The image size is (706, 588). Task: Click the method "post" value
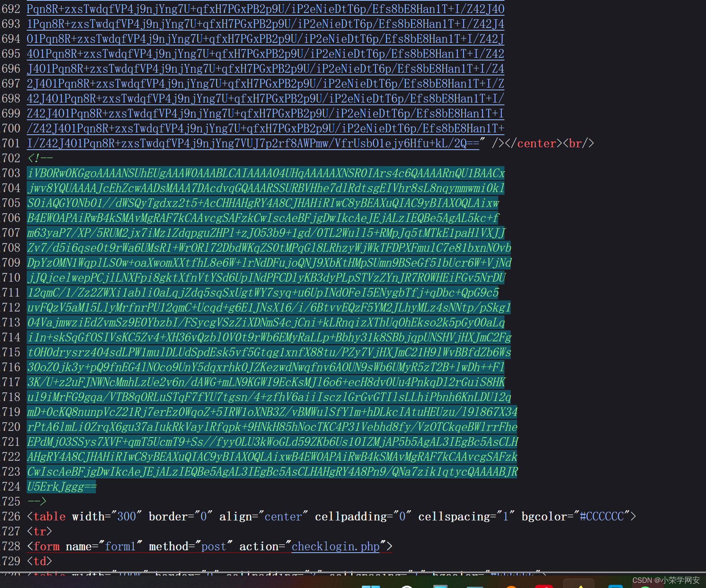[213, 546]
